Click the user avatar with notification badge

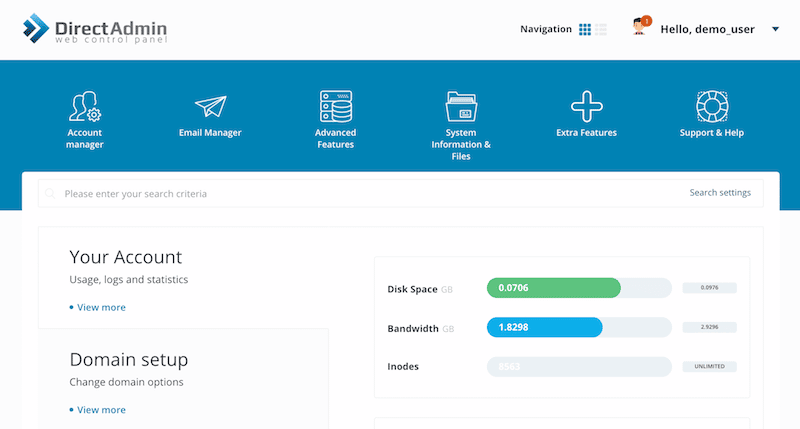pyautogui.click(x=641, y=27)
